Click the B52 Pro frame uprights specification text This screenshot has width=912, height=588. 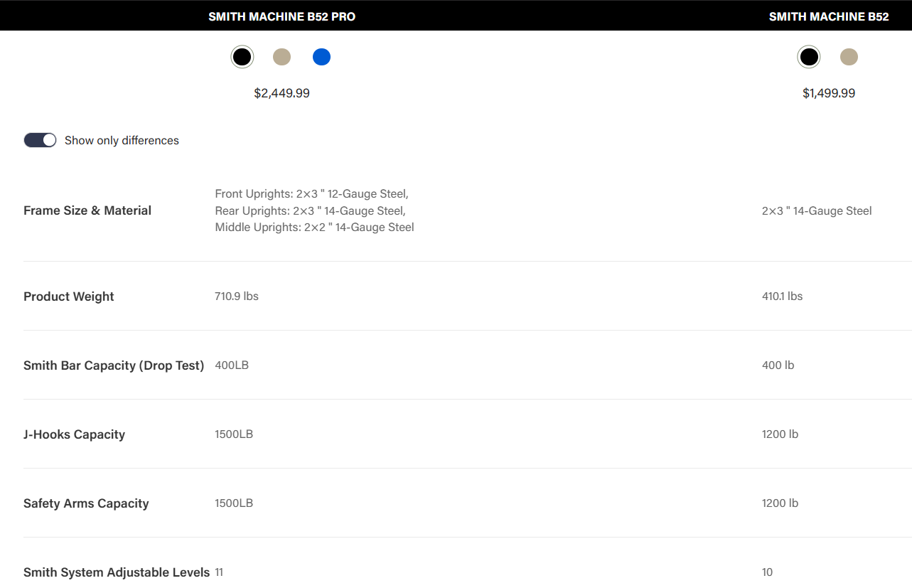click(314, 210)
